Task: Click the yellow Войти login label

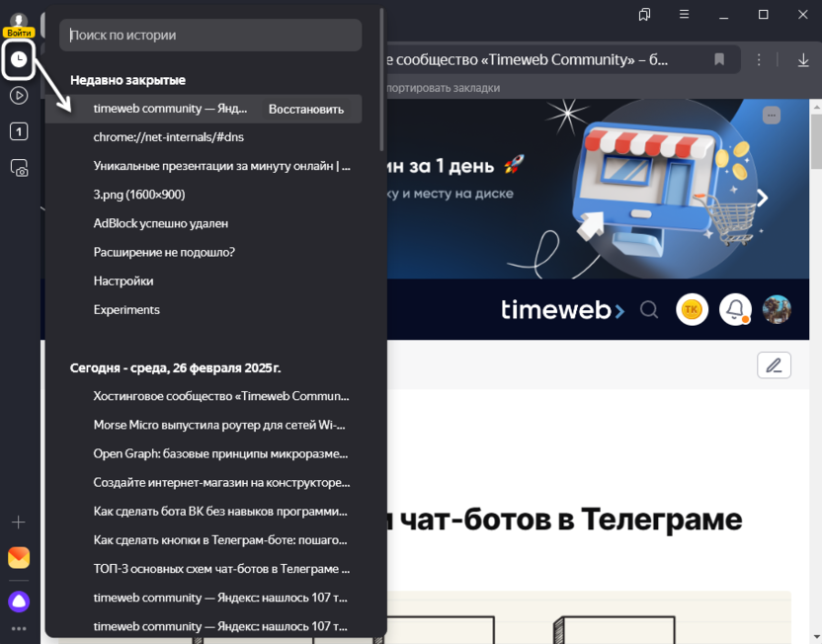Action: click(x=19, y=33)
